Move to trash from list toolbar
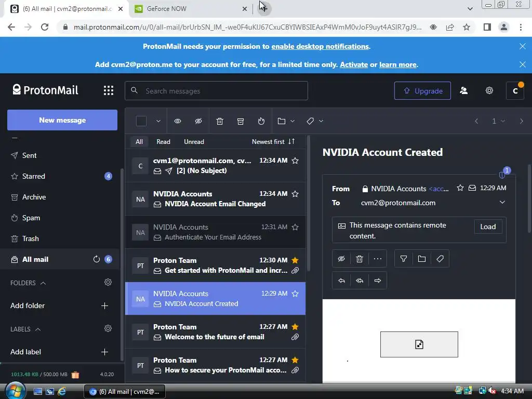Viewport: 532px width, 399px height. point(220,121)
